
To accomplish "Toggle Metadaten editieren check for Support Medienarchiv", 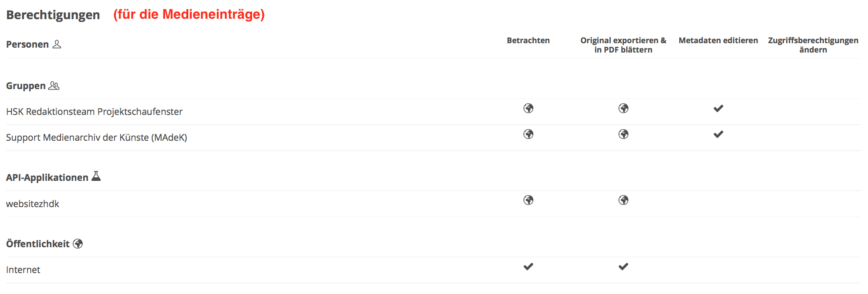I will (718, 134).
